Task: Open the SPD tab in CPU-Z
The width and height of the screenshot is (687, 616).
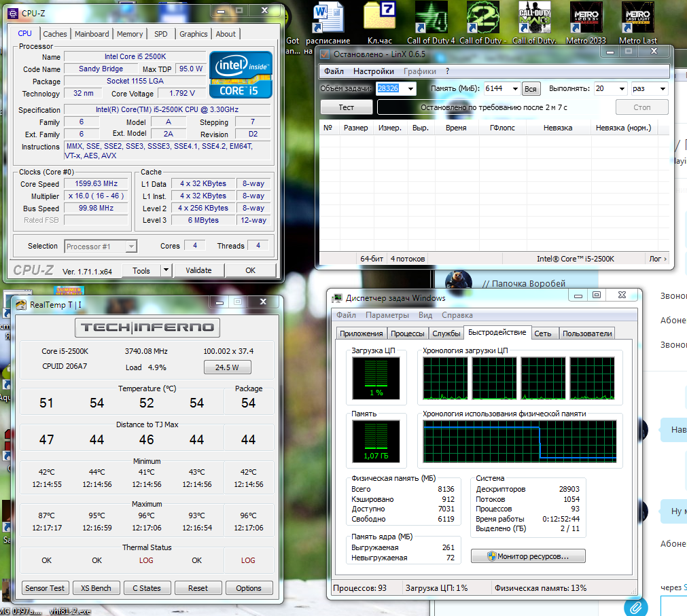Action: pos(161,34)
